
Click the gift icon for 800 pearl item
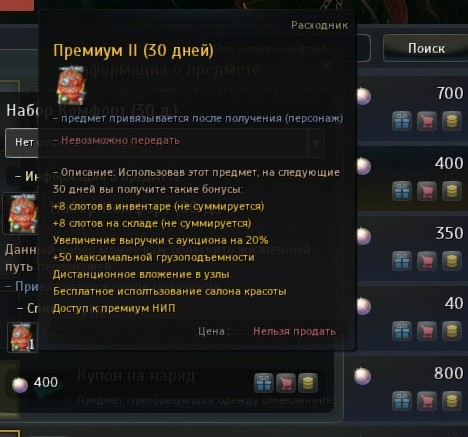[x=402, y=401]
